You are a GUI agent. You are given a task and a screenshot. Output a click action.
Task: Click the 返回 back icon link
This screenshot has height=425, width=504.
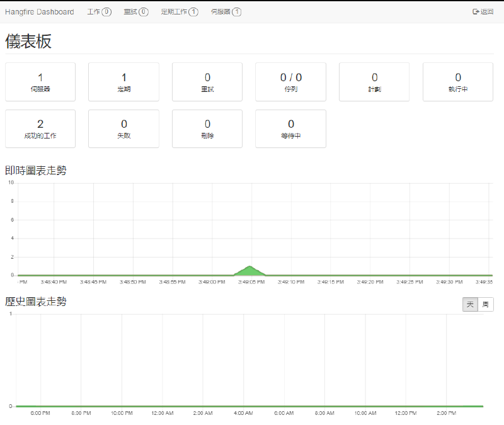tap(483, 11)
